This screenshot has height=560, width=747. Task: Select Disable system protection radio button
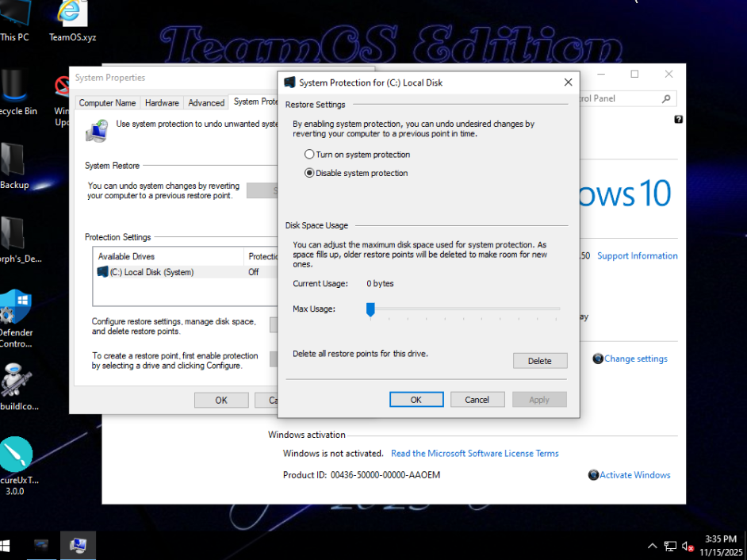pos(309,173)
